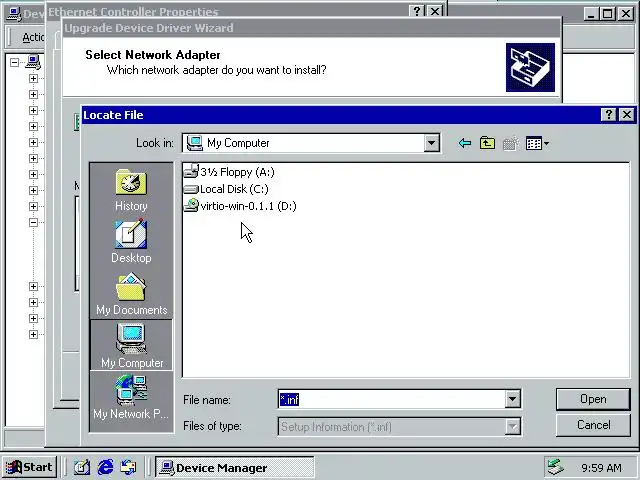Click the File name input field
The width and height of the screenshot is (640, 480).
point(391,399)
